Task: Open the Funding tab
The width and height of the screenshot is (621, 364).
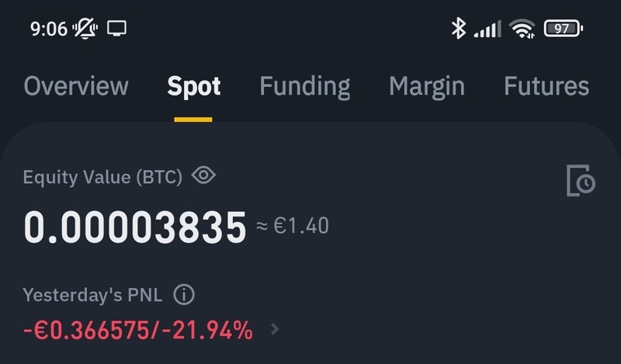Action: point(304,85)
